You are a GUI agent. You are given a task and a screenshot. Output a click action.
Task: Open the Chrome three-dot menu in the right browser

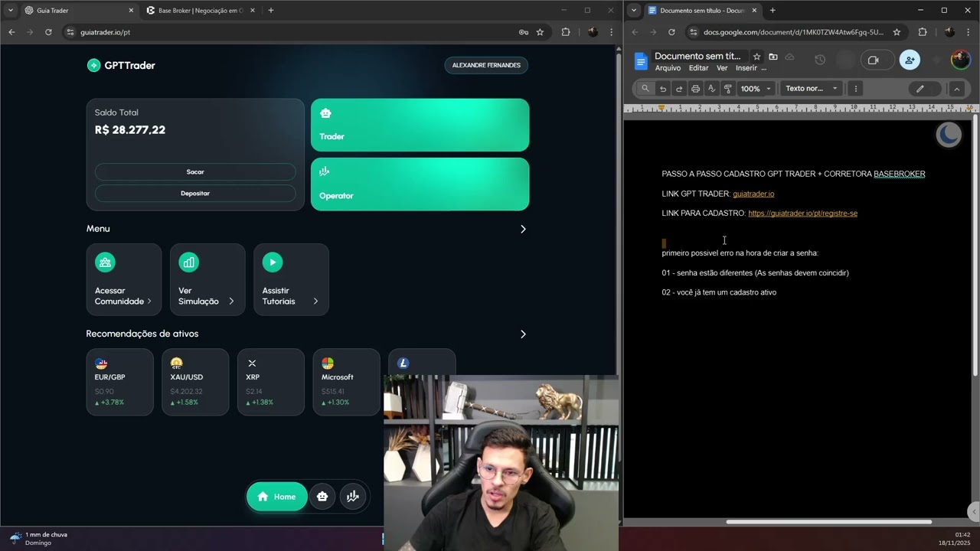coord(968,32)
